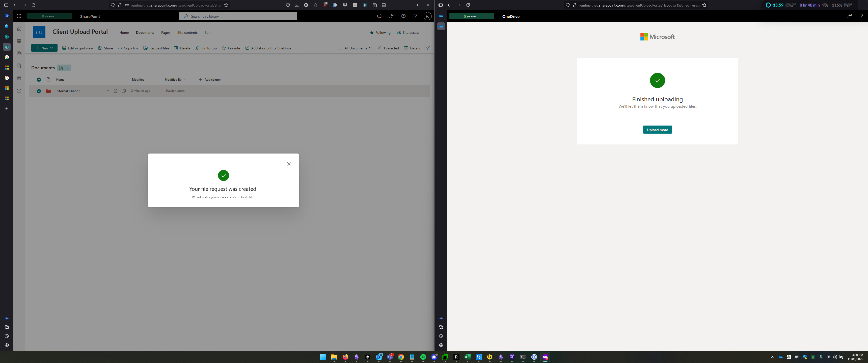The height and width of the screenshot is (363, 868).
Task: Click the Upload more button
Action: (657, 130)
